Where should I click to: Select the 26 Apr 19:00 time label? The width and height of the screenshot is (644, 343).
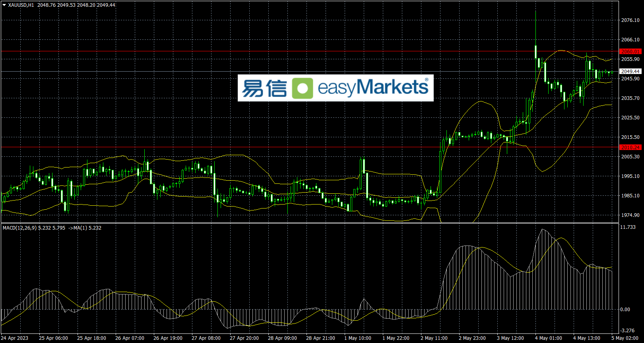pos(168,338)
